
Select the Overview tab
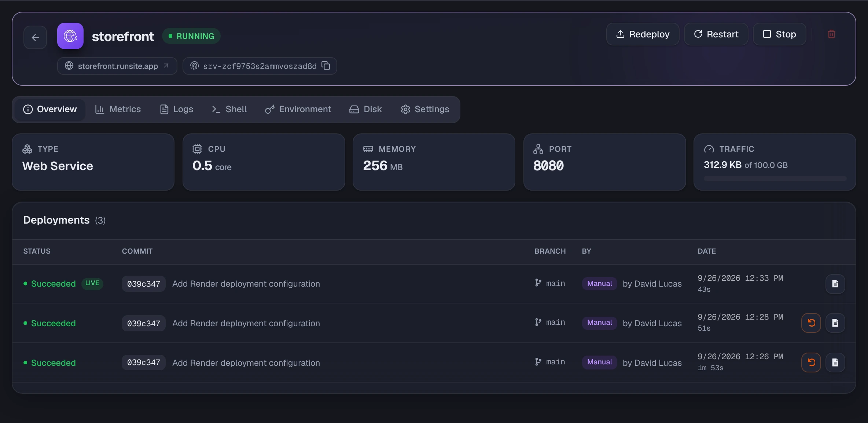coord(50,109)
